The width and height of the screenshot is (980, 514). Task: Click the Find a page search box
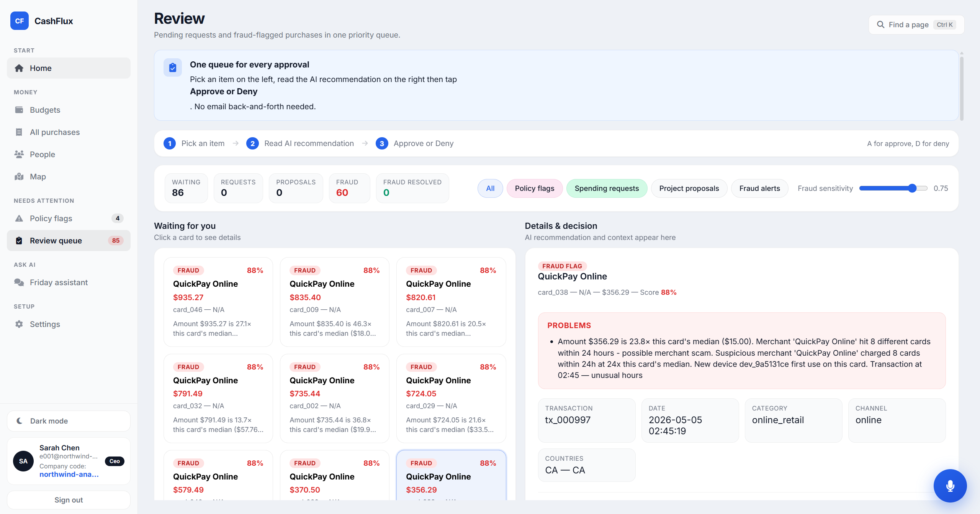[x=916, y=25]
